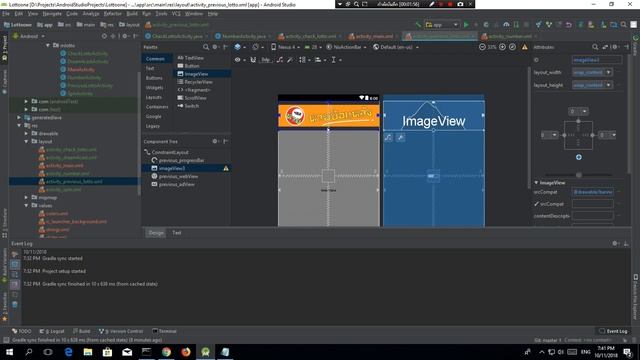
Task: Click the srcCompat value field
Action: [x=593, y=192]
